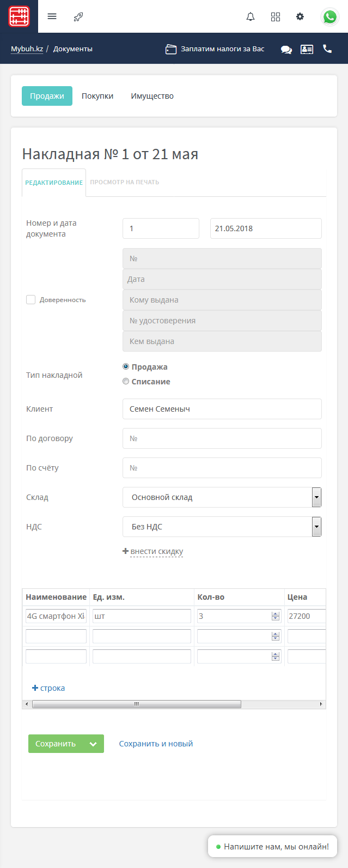The image size is (348, 868).
Task: Click the внести скидку link
Action: (x=156, y=551)
